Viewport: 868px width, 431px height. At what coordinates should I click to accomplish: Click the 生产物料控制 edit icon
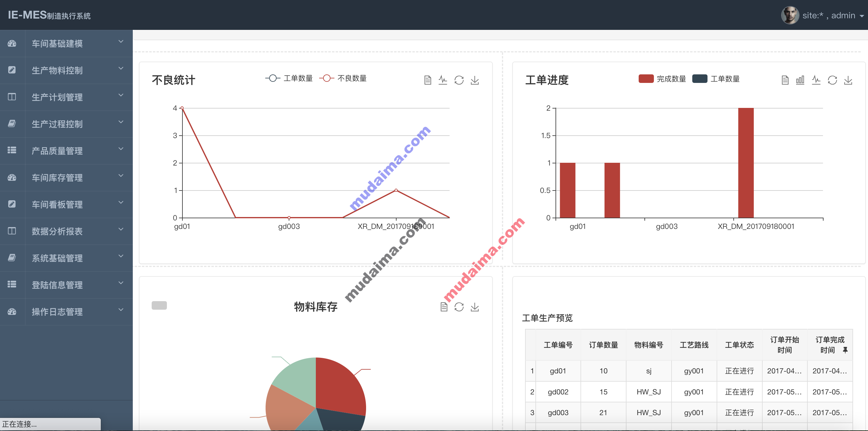pyautogui.click(x=12, y=70)
